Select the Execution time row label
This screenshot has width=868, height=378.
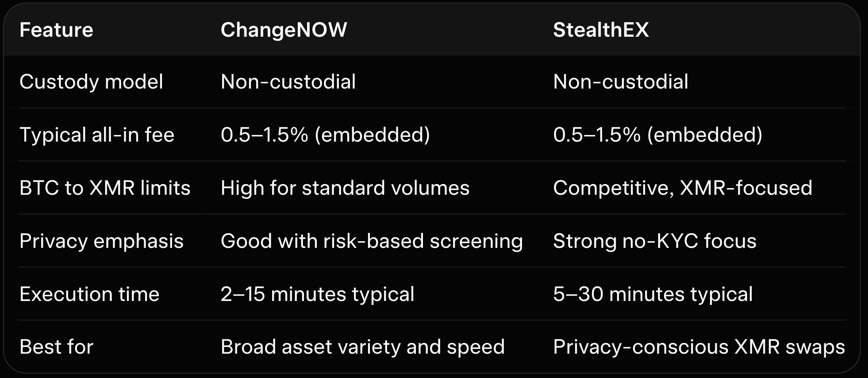[89, 294]
